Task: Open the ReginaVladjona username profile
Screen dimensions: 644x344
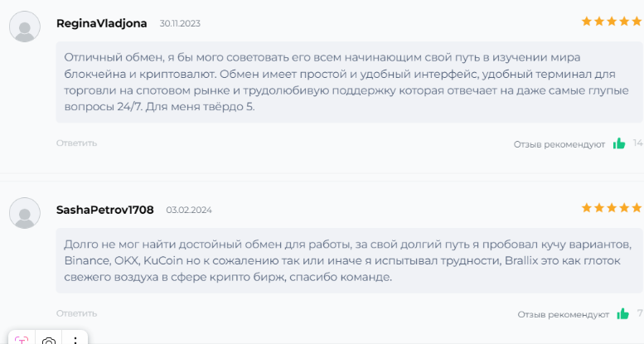Action: click(x=101, y=23)
